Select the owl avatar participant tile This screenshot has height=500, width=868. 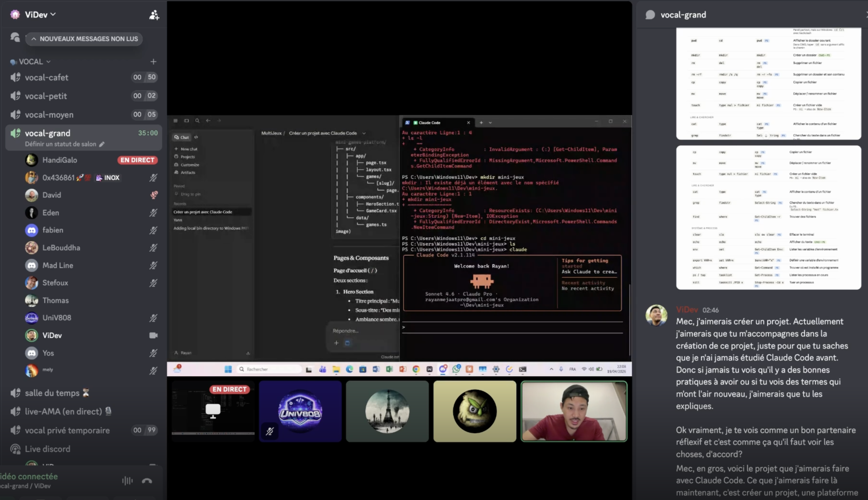[474, 411]
